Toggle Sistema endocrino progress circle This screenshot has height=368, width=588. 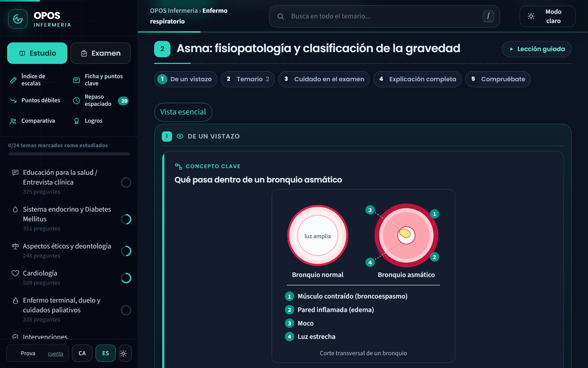(126, 219)
